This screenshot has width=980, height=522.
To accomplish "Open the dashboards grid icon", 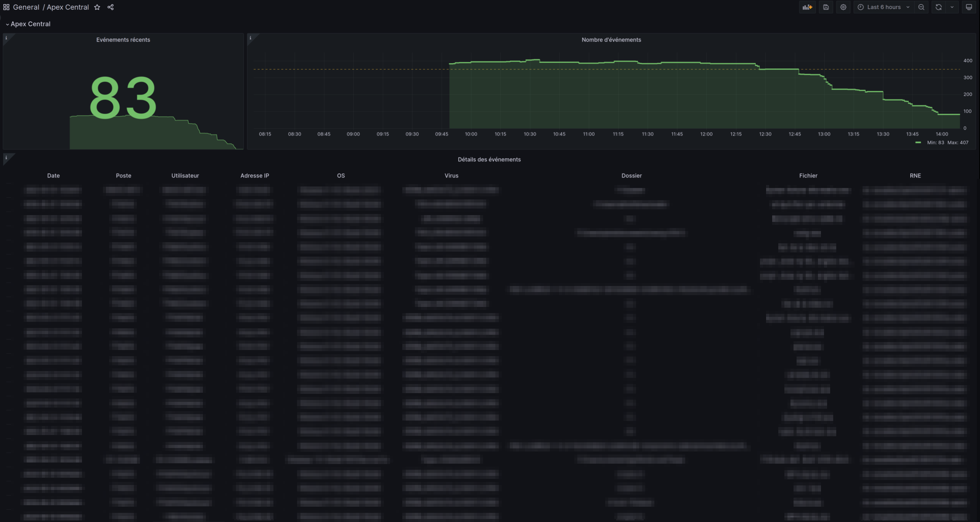I will tap(6, 7).
